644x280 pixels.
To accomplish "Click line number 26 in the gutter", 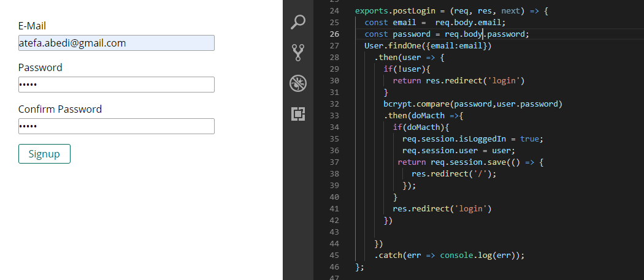I will pos(334,34).
